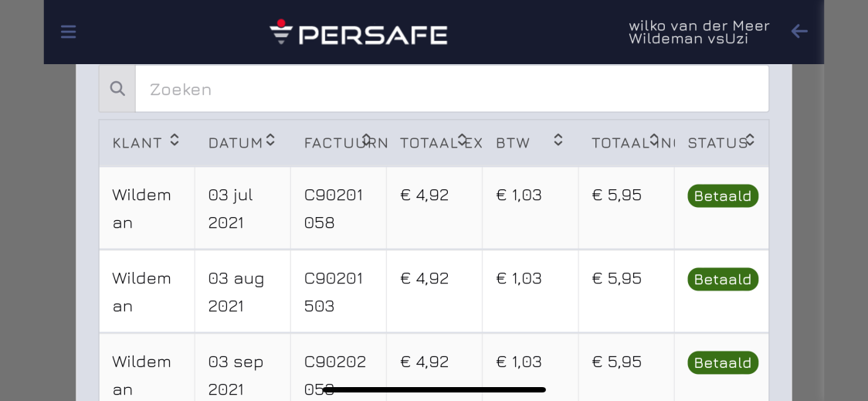This screenshot has height=401, width=868.
Task: Sort by Factuurnummer column arrows
Action: tap(366, 140)
